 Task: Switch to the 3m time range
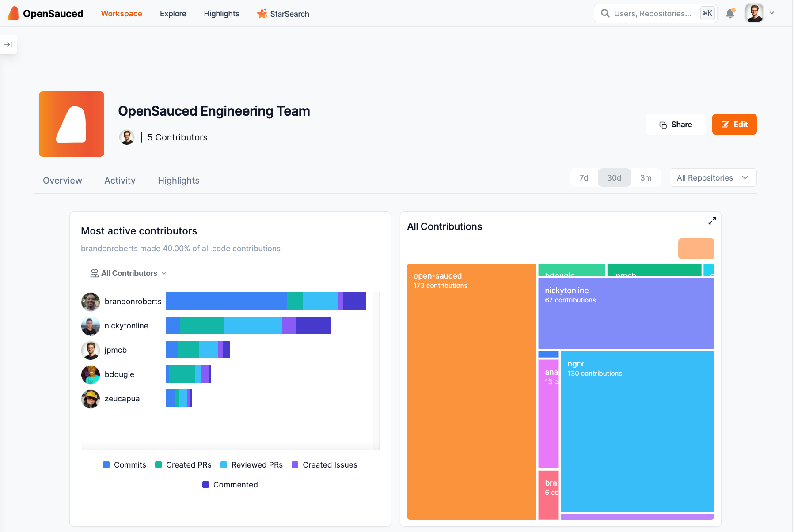click(646, 178)
